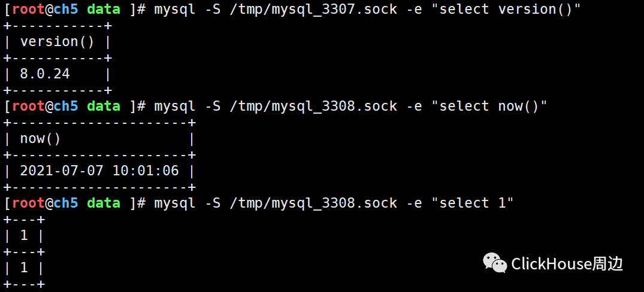644x292 pixels.
Task: Click root in the first prompt
Action: (28, 10)
